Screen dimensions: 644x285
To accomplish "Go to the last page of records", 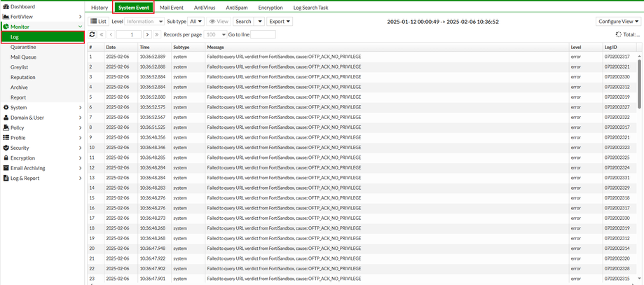I will click(157, 34).
